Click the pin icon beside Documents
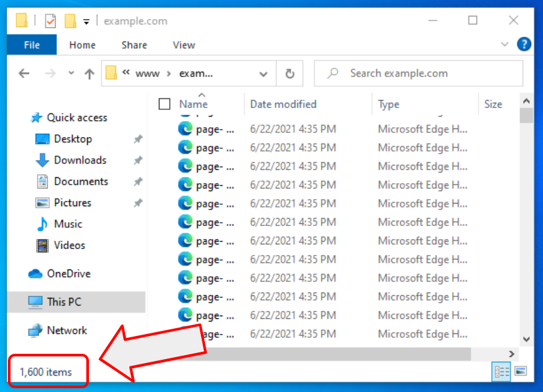The height and width of the screenshot is (392, 543). pyautogui.click(x=138, y=181)
